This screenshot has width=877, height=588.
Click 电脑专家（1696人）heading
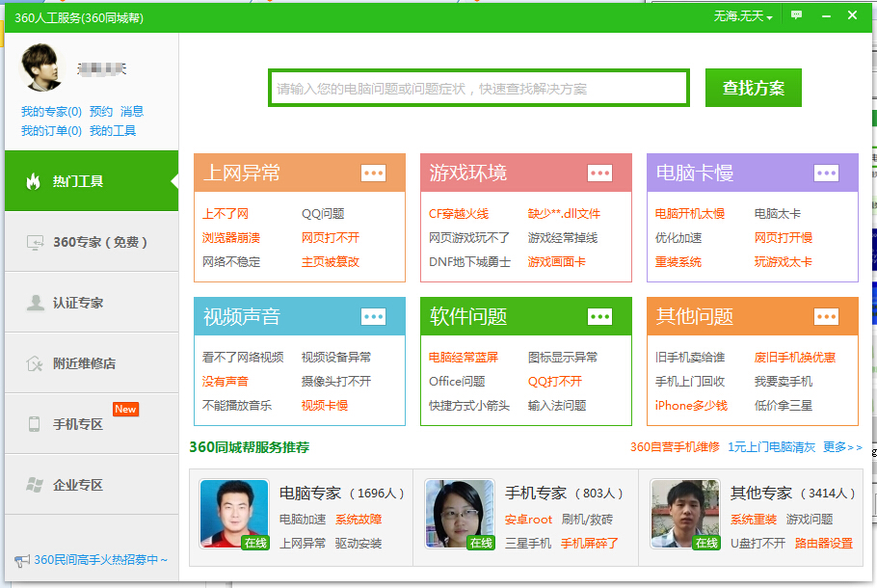click(342, 494)
